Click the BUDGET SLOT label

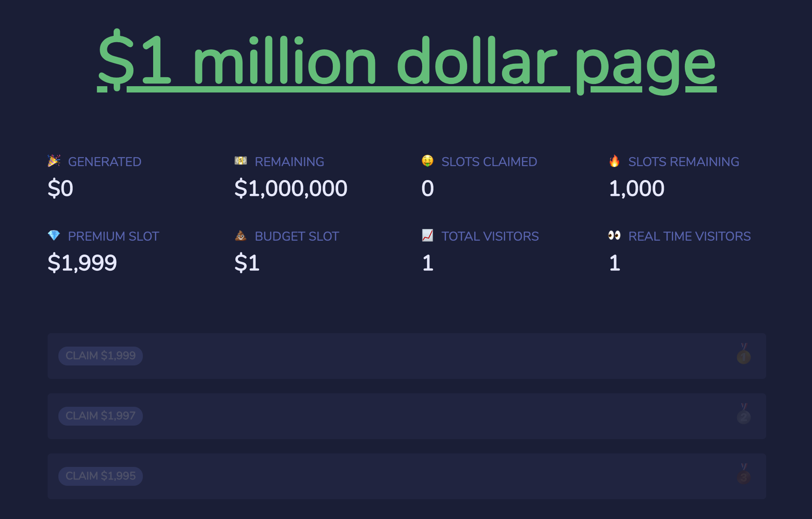(x=297, y=236)
